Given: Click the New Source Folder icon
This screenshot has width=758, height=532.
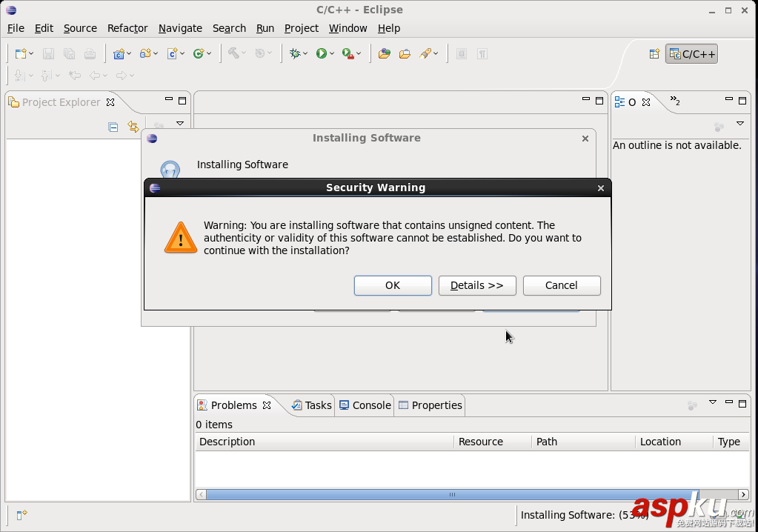Looking at the screenshot, I should (145, 53).
